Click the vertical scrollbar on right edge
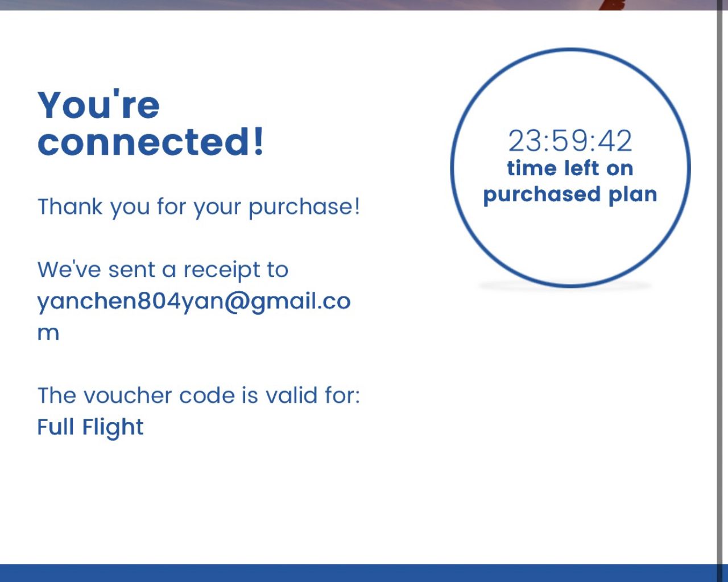The width and height of the screenshot is (728, 582). tap(720, 284)
